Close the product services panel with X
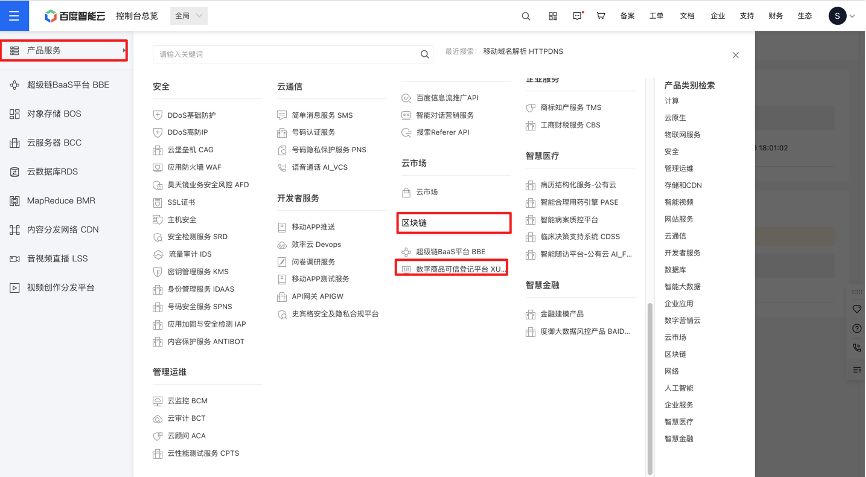 coord(736,55)
